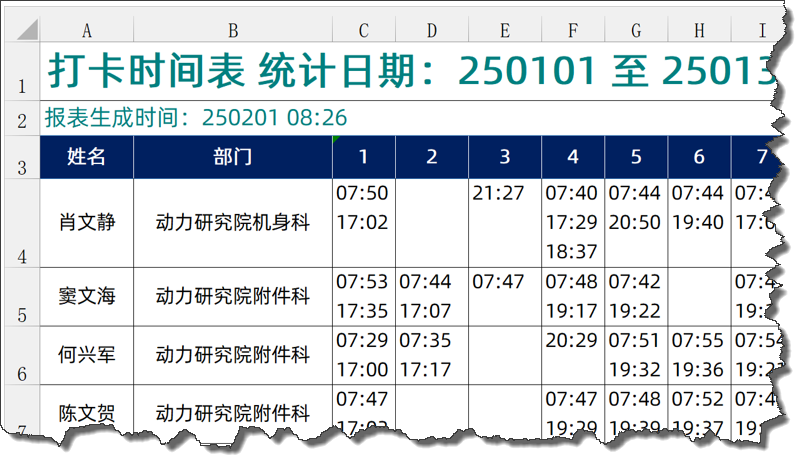The height and width of the screenshot is (455, 801).
Task: Select the cell showing 20:29
Action: [572, 342]
